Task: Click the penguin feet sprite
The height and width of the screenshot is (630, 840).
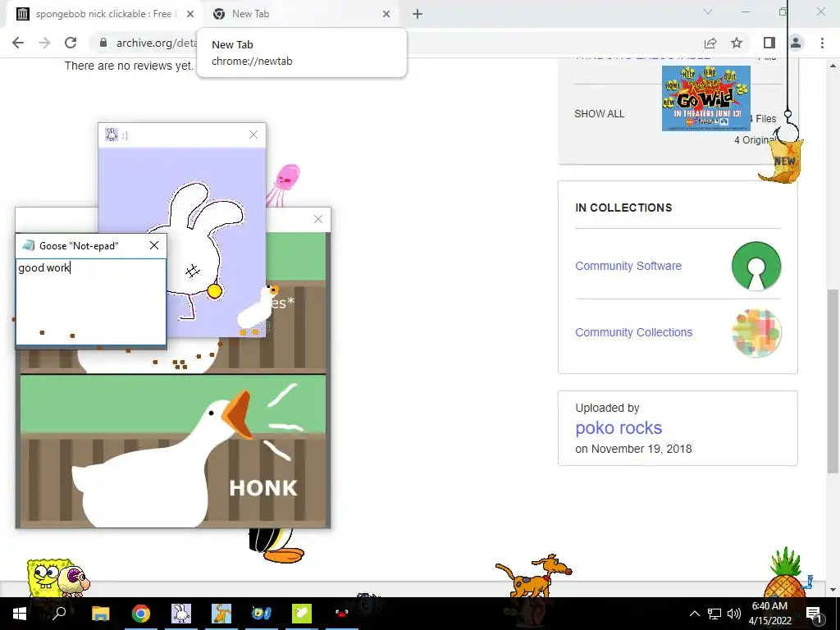Action: click(x=276, y=546)
